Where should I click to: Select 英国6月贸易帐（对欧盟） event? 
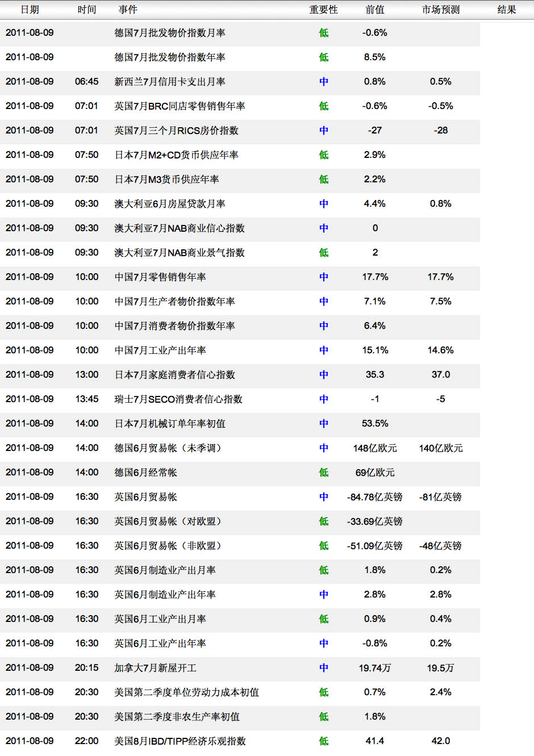pos(170,521)
